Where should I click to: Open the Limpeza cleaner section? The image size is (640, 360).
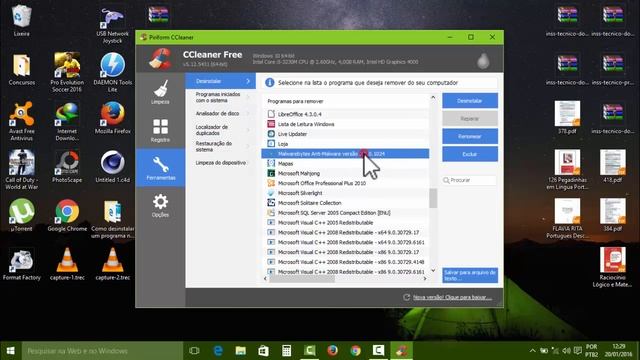click(x=160, y=92)
